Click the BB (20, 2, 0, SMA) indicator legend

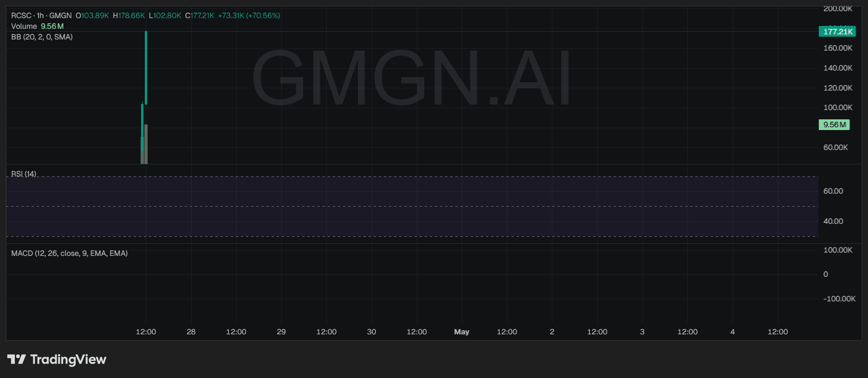pos(42,37)
